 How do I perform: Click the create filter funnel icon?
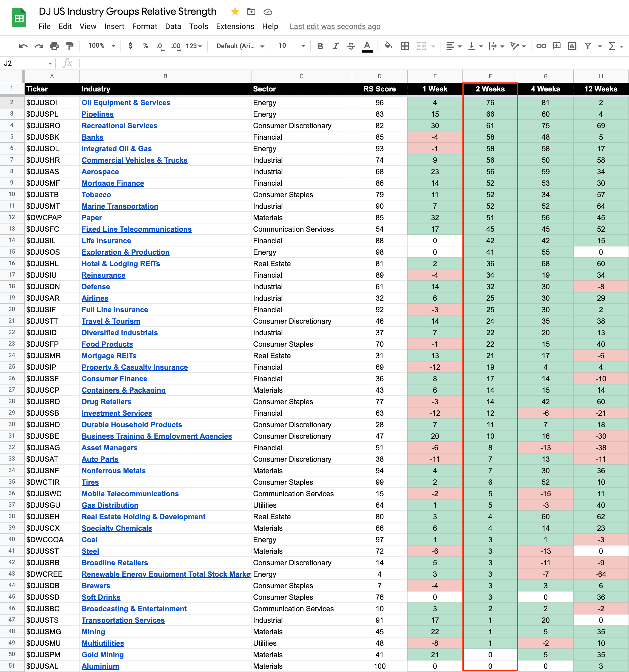tap(588, 46)
